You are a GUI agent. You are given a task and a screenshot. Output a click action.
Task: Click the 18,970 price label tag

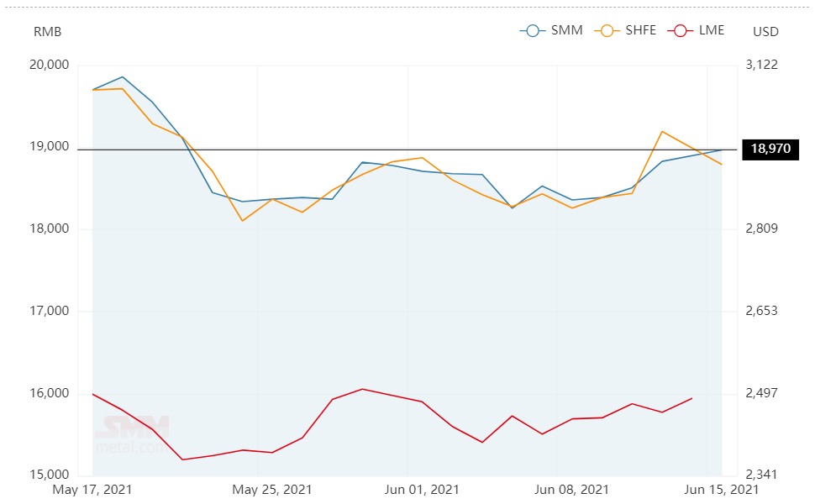click(x=770, y=150)
